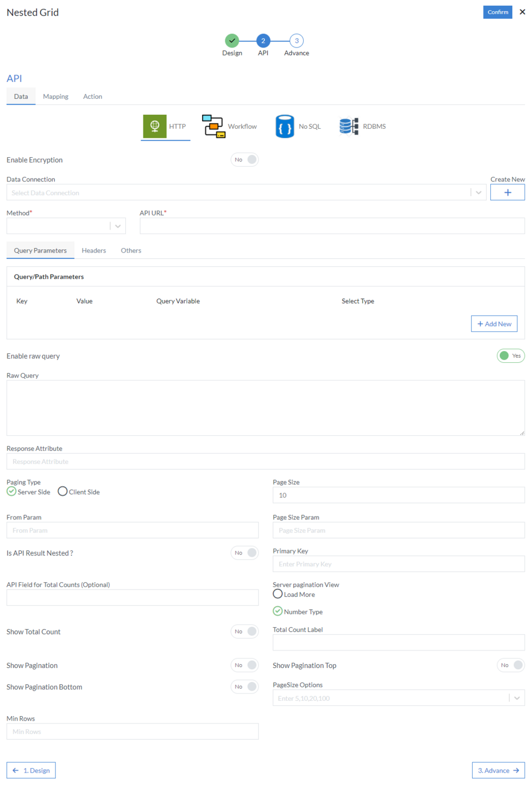
Task: Choose the Workflow data source icon
Action: (213, 126)
